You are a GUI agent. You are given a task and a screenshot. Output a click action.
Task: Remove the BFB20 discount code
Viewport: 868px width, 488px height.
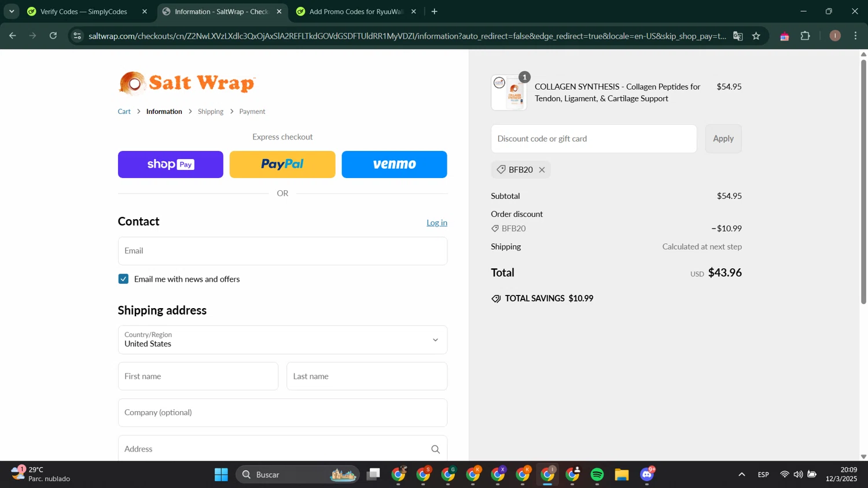[542, 169]
